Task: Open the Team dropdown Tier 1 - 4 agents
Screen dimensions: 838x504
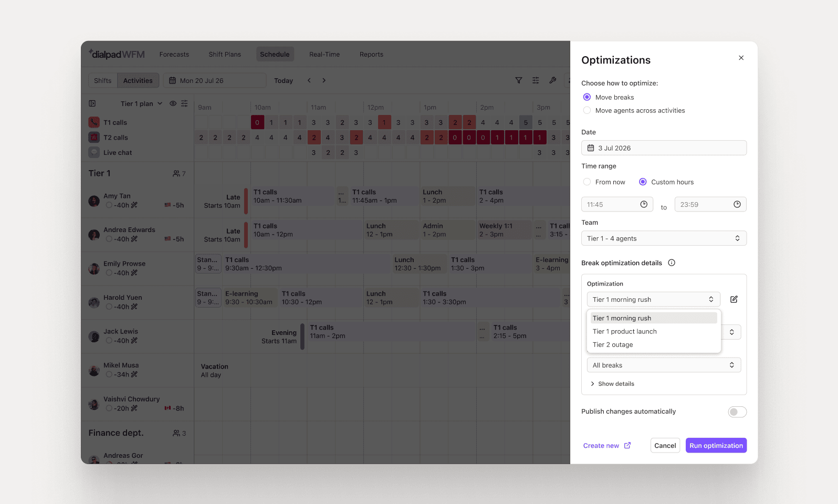Action: point(664,238)
